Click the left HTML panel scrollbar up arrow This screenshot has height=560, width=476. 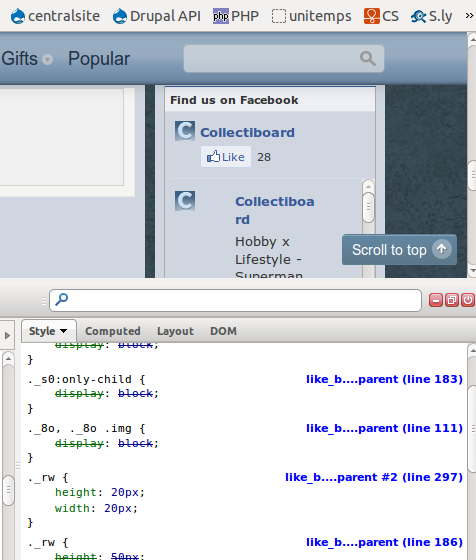pyautogui.click(x=9, y=358)
